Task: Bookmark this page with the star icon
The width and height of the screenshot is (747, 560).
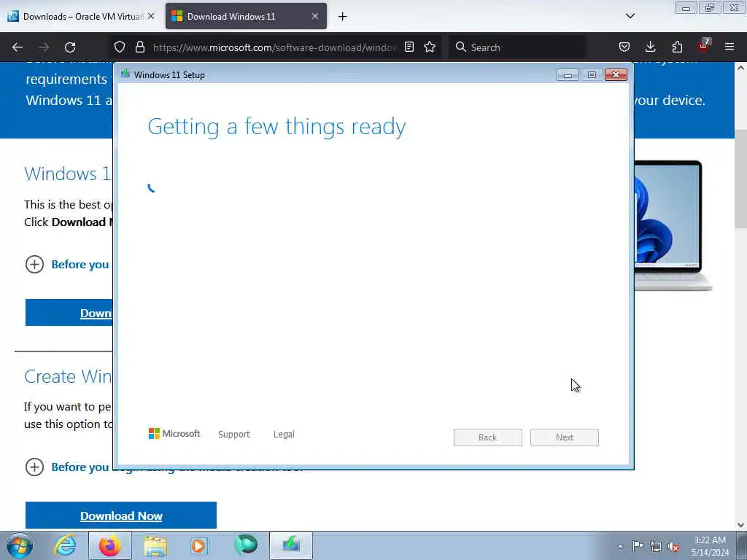Action: pyautogui.click(x=430, y=47)
